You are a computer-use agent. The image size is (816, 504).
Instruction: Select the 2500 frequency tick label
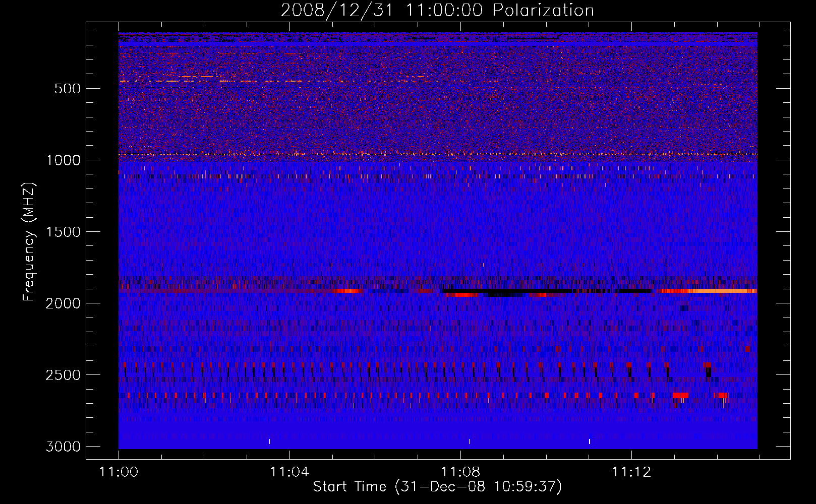pos(64,375)
